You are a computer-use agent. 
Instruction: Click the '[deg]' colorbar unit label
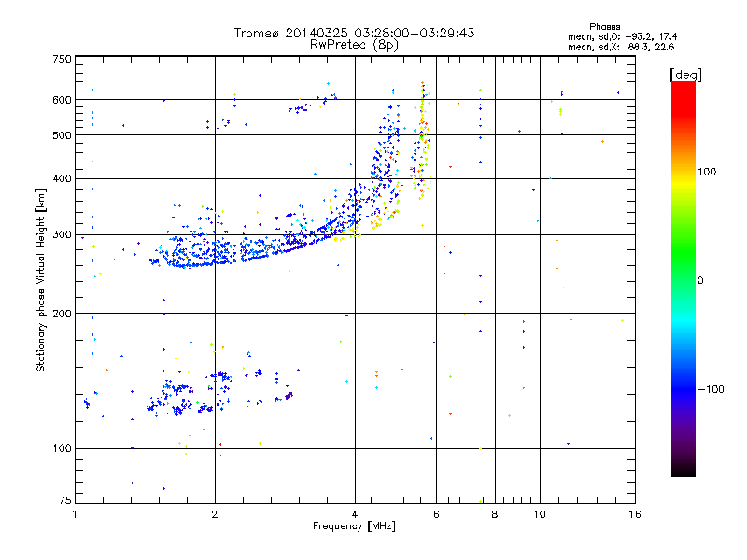(686, 75)
